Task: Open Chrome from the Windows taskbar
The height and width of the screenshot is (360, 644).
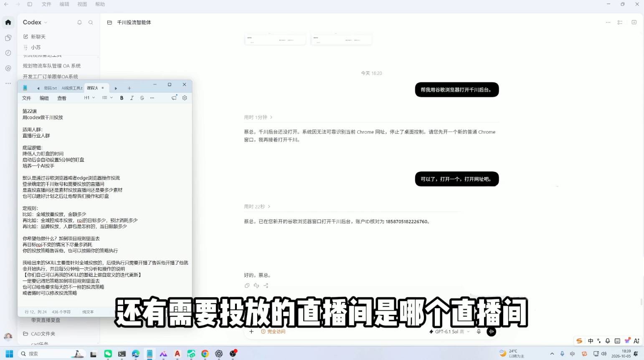Action: tap(205, 354)
